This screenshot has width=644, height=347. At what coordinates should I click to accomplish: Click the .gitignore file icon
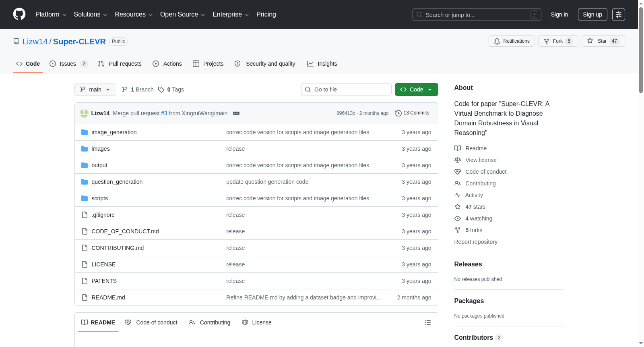pyautogui.click(x=85, y=215)
